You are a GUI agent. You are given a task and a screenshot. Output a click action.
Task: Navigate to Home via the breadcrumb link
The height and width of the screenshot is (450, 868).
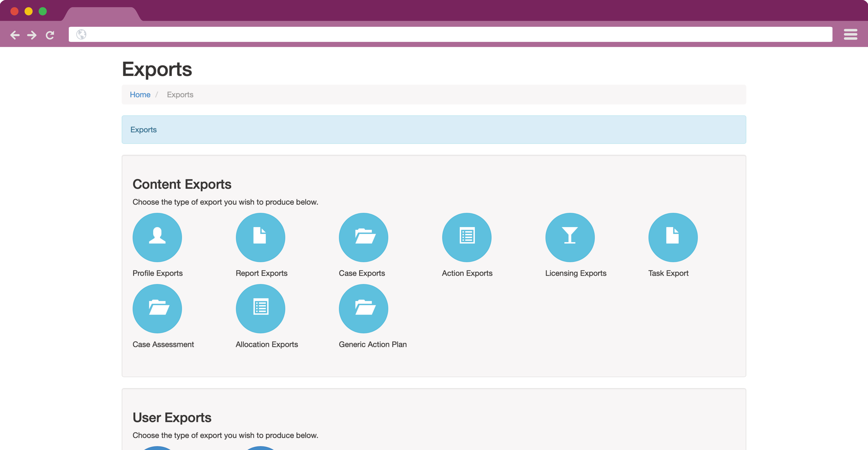click(x=140, y=95)
